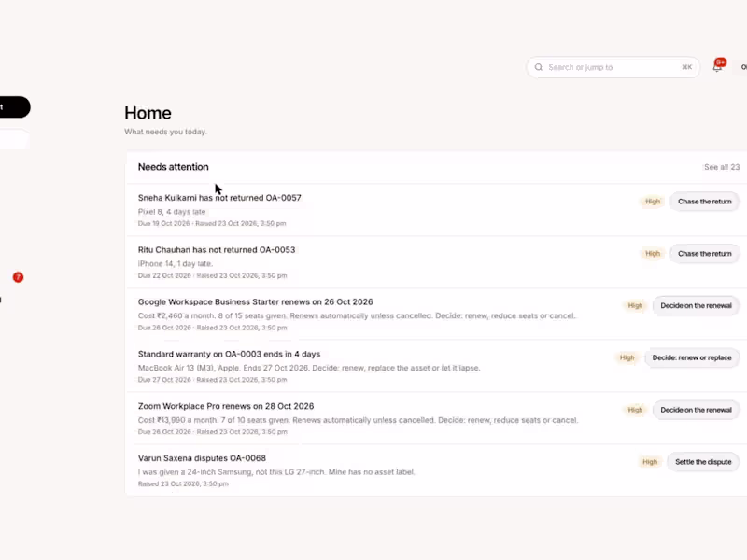Click 'Pixel 8, 4 days late' text

click(172, 212)
